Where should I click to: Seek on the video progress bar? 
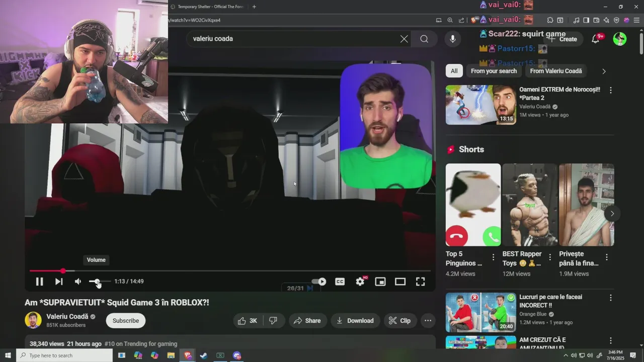(230, 271)
